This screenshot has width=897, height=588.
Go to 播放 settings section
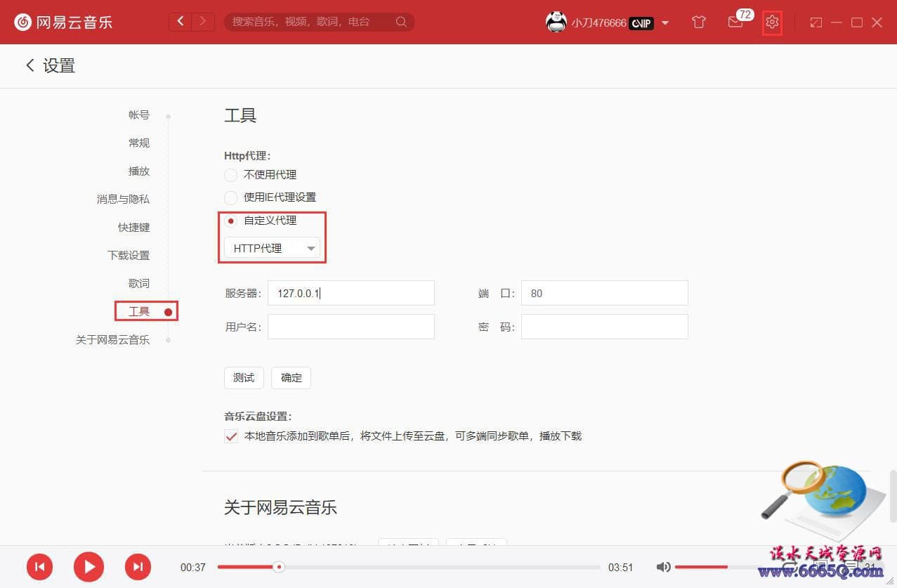click(x=139, y=171)
